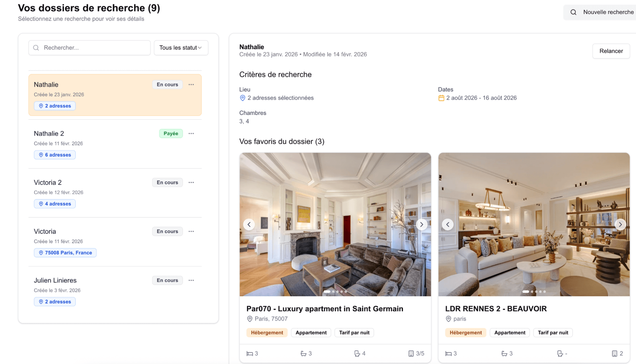Show next photo of LDR RENNES 2
The image size is (636, 364).
point(620,225)
